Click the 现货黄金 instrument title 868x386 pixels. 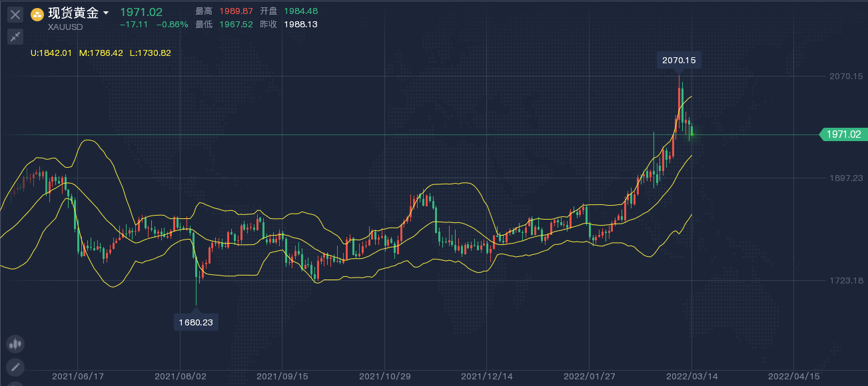click(x=73, y=13)
